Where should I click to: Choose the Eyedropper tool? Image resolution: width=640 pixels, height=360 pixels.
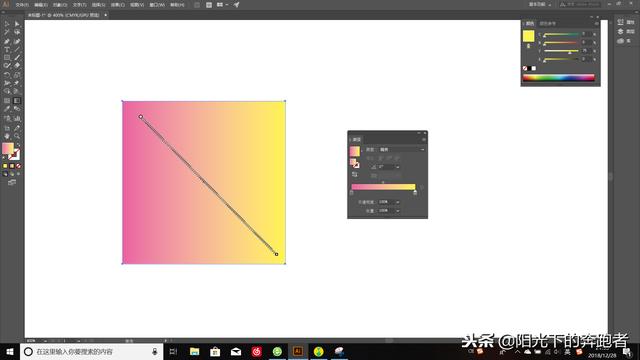pyautogui.click(x=7, y=109)
